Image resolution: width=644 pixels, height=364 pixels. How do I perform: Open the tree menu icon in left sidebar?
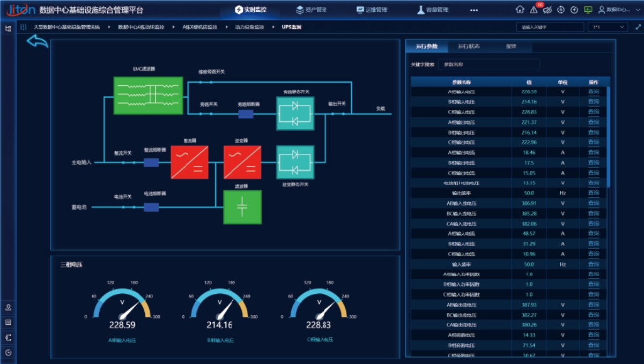[x=8, y=28]
